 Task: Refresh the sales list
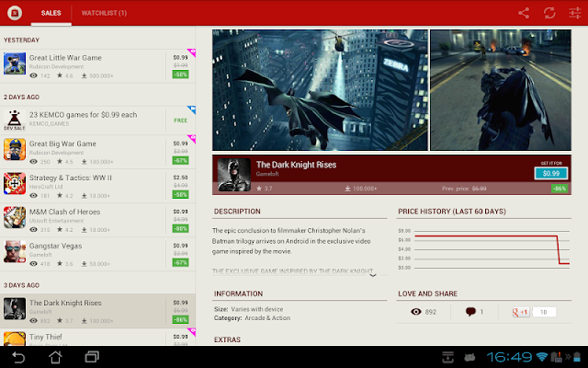549,13
